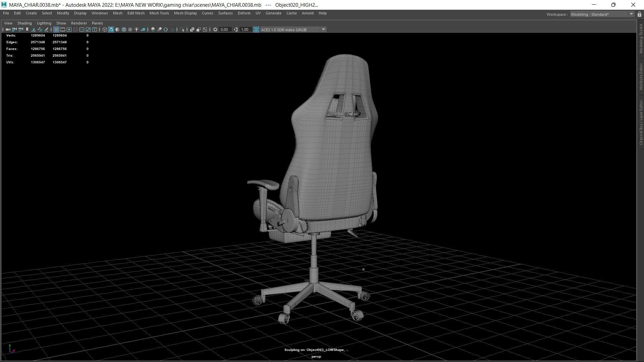Open the UV menu

point(258,13)
